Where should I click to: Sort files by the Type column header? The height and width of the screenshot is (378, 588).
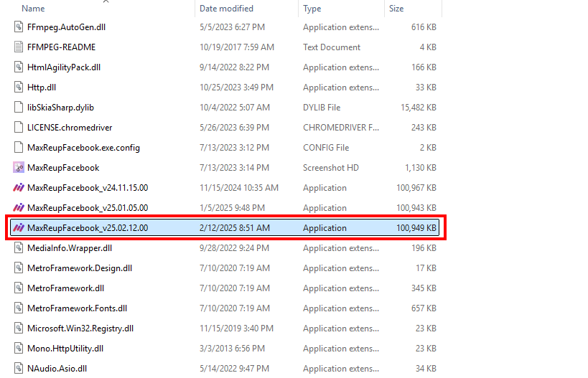[x=312, y=8]
